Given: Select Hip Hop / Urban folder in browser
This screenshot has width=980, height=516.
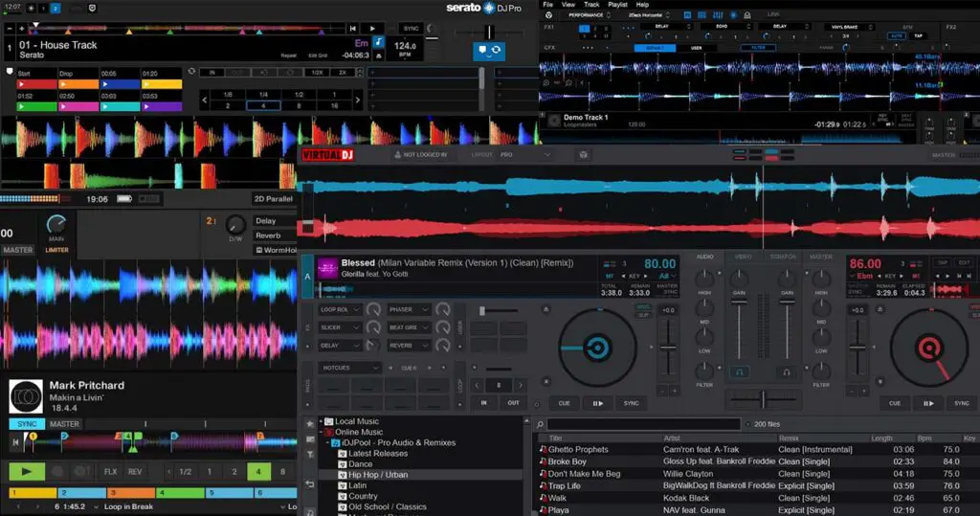Looking at the screenshot, I should (377, 475).
